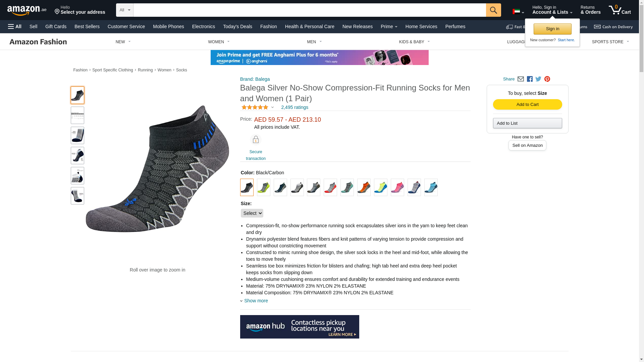Share product on Twitter

point(538,79)
